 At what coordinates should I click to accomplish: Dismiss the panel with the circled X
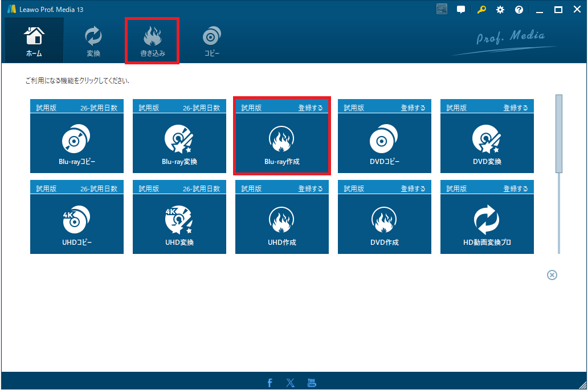(552, 275)
